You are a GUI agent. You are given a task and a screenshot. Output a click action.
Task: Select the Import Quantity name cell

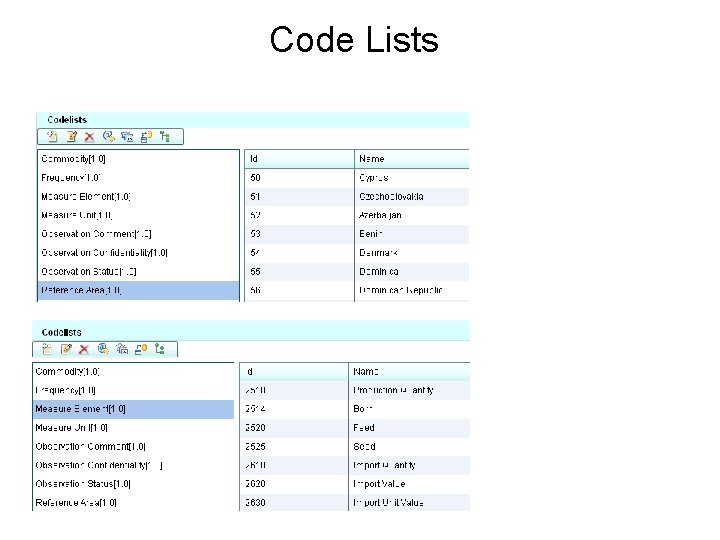tap(409, 466)
